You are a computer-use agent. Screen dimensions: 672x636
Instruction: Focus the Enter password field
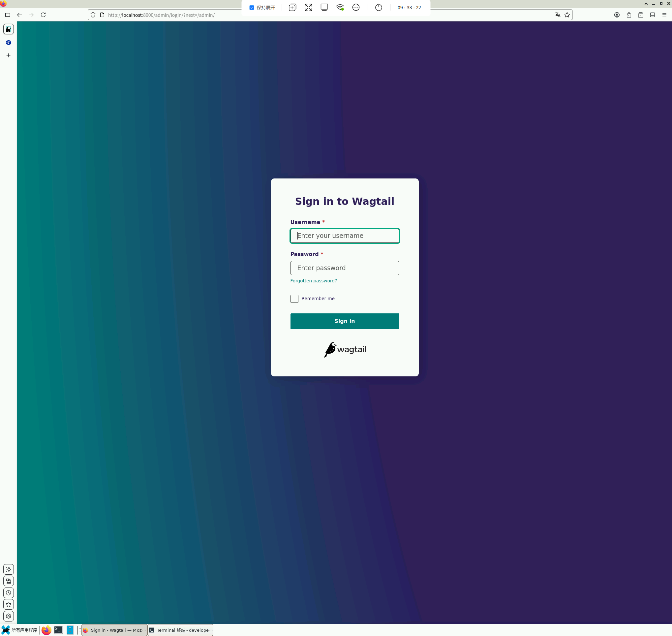[344, 268]
